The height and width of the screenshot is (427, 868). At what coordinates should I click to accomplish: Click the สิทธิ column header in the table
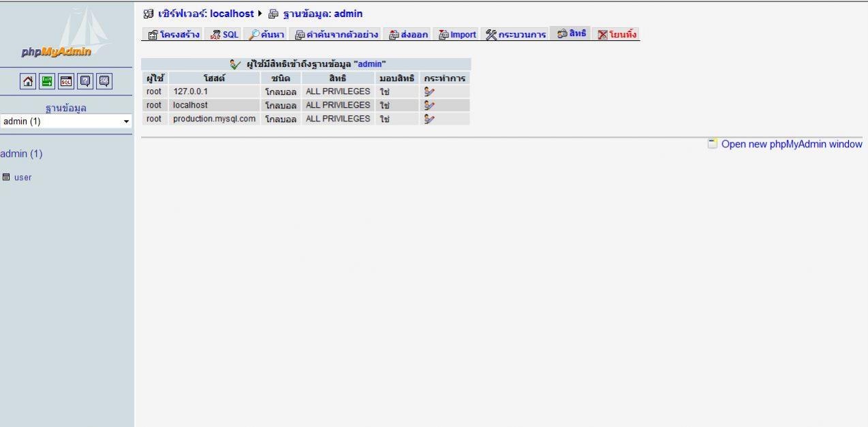[339, 78]
